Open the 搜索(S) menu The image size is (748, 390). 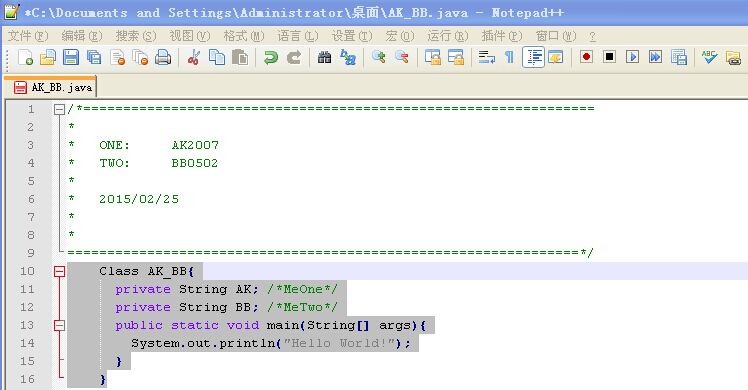[x=136, y=36]
